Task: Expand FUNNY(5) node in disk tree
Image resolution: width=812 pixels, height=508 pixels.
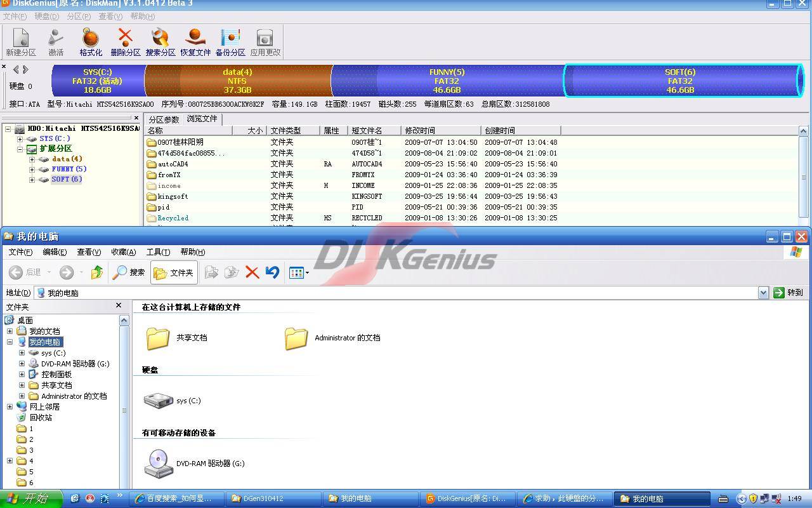Action: tap(32, 170)
